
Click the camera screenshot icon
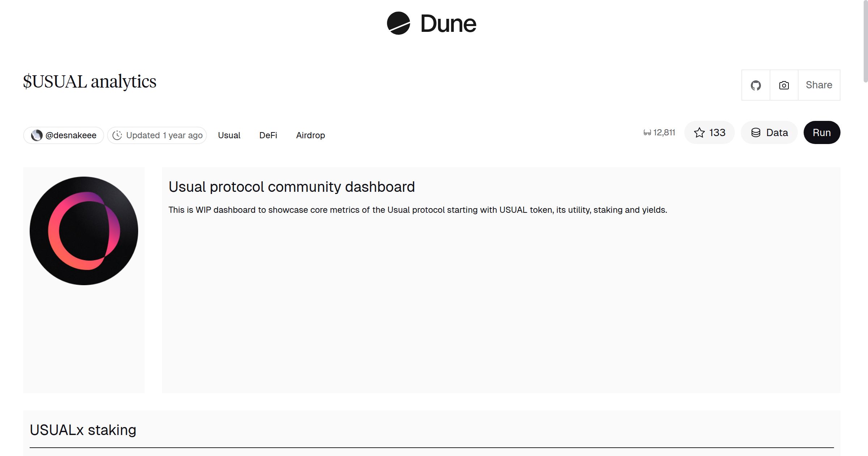pyautogui.click(x=783, y=85)
